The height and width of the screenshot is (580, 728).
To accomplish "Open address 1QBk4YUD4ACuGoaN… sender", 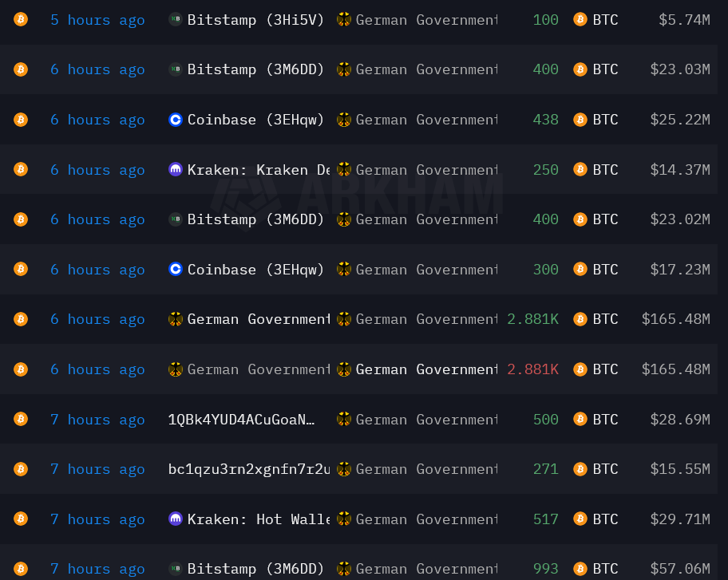I will coord(241,419).
